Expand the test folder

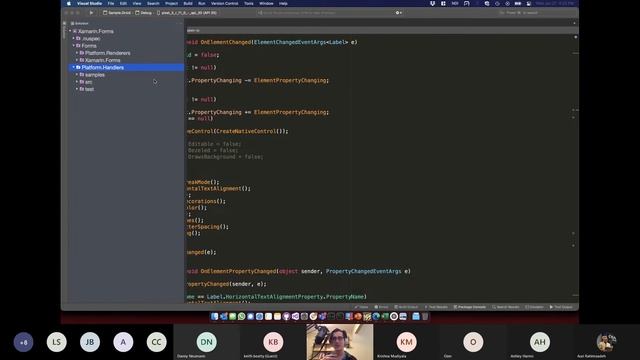pyautogui.click(x=77, y=89)
